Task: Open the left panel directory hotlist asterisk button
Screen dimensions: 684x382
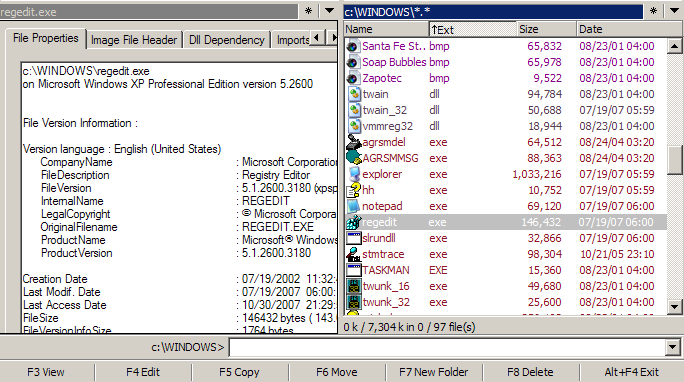Action: (308, 11)
